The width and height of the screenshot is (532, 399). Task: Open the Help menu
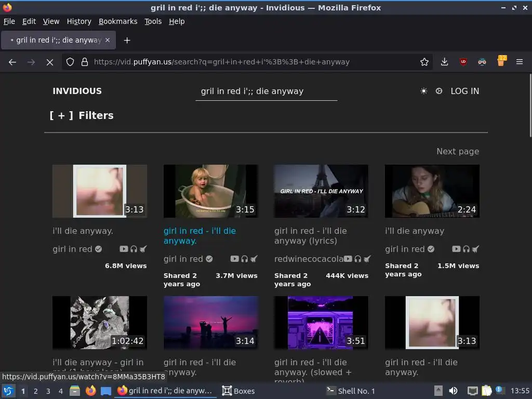pos(177,21)
